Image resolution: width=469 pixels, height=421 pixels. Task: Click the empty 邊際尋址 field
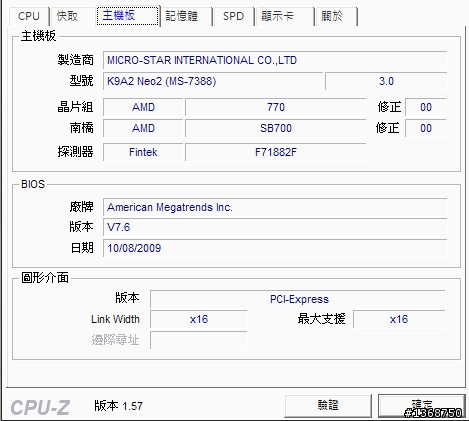[x=199, y=340]
